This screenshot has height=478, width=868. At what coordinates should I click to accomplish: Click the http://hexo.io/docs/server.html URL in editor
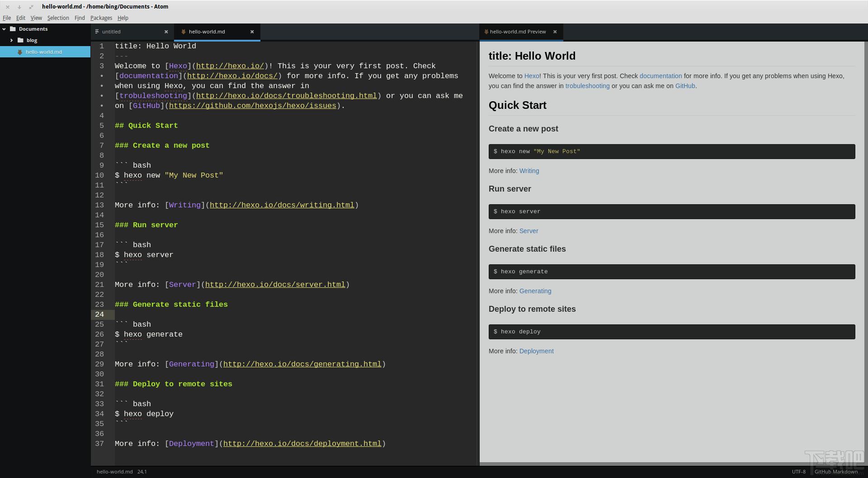tap(275, 285)
